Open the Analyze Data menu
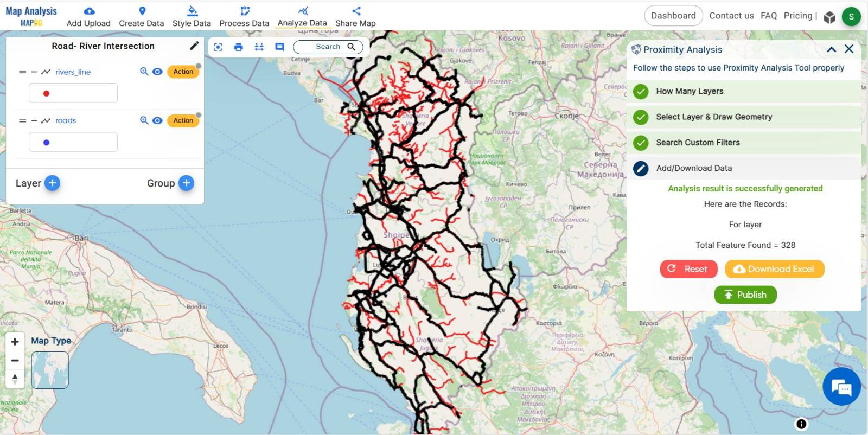Image resolution: width=868 pixels, height=435 pixels. tap(302, 17)
